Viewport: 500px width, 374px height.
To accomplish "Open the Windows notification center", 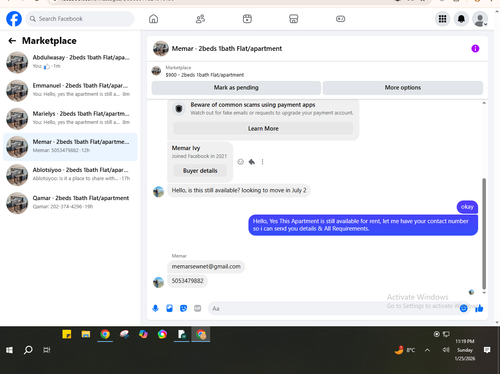I will [487, 350].
